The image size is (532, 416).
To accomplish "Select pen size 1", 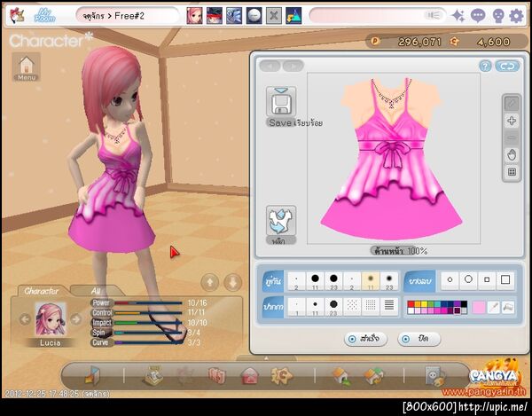I will [296, 307].
